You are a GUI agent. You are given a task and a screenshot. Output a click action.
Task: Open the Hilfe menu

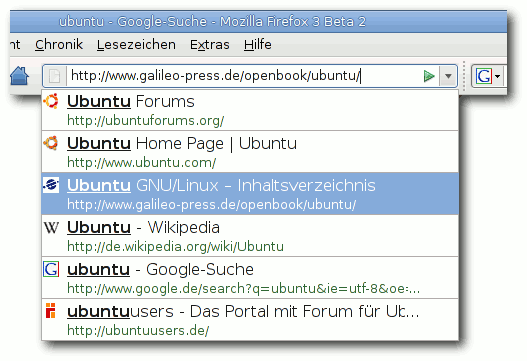coord(258,44)
